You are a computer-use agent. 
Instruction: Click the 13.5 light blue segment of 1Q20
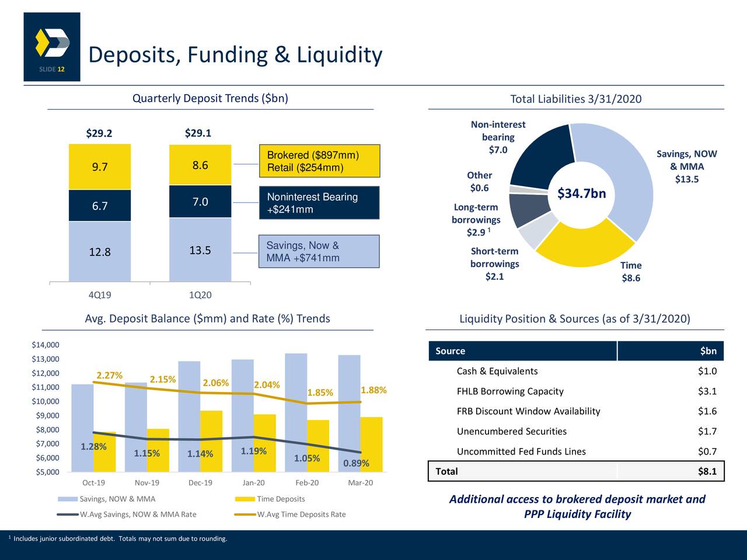[200, 250]
